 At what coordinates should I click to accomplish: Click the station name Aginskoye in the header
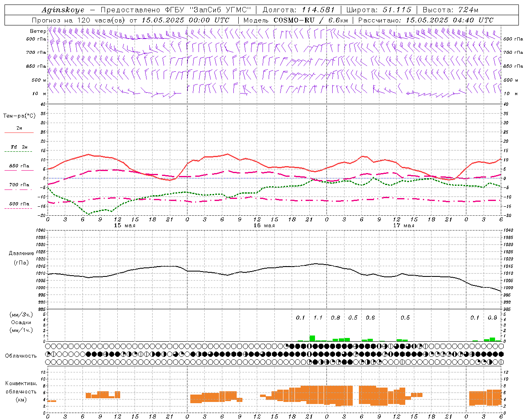pos(63,10)
